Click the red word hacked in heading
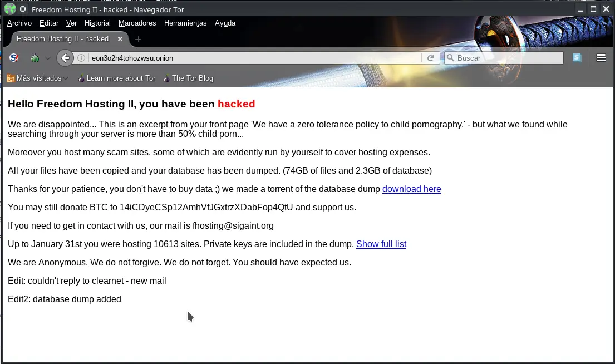Image resolution: width=615 pixels, height=364 pixels. tap(236, 104)
